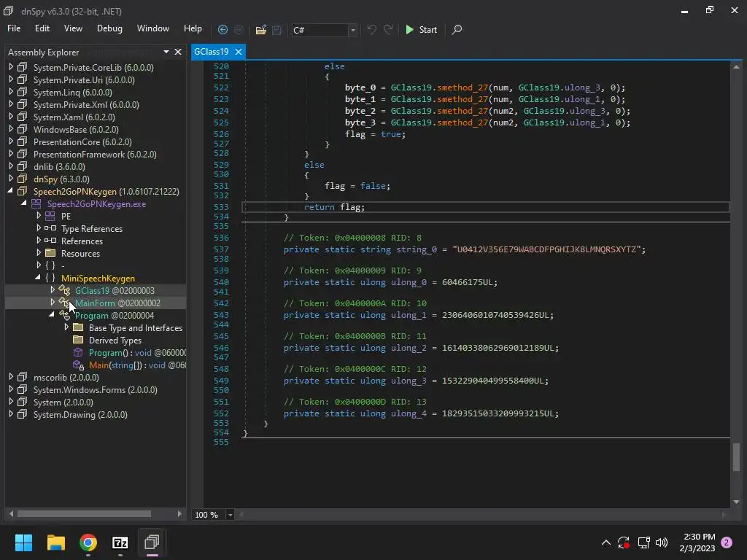The image size is (747, 560).
Task: Expand the mscorlib assembly node
Action: coord(11,377)
